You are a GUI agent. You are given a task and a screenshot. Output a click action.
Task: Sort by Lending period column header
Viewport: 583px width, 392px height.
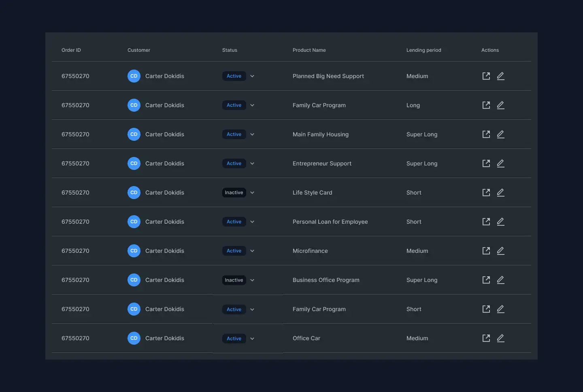tap(424, 50)
